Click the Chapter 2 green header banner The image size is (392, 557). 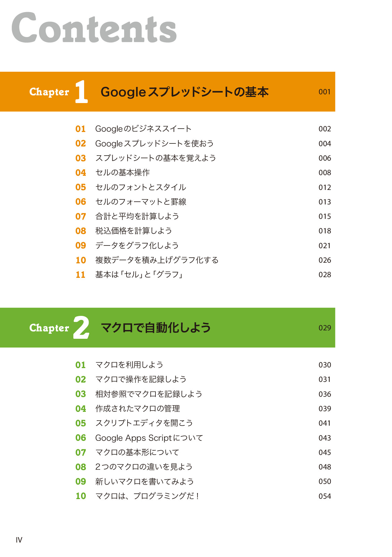168,328
